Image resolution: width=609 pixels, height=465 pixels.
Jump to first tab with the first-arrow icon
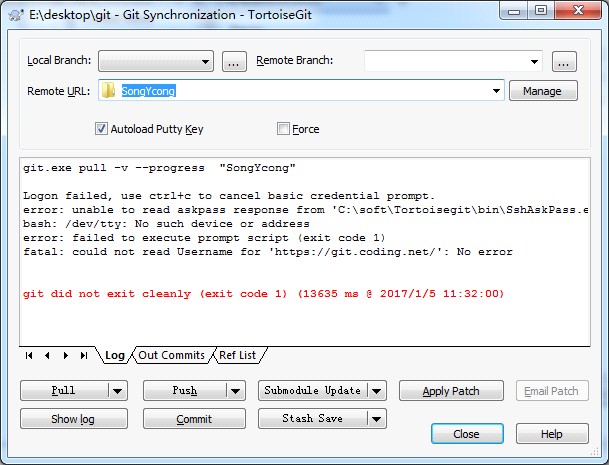29,355
